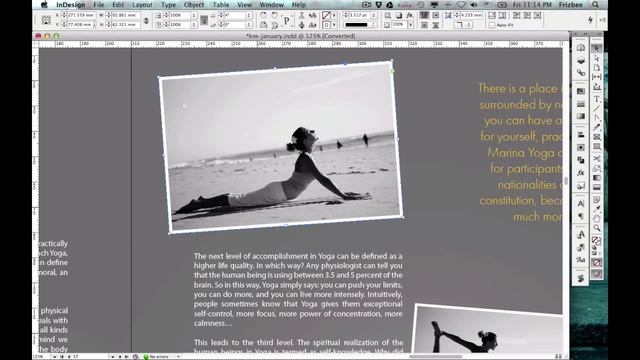Click the Quick Apply lightning icon
Viewport: 640px width, 360px height.
click(x=590, y=20)
